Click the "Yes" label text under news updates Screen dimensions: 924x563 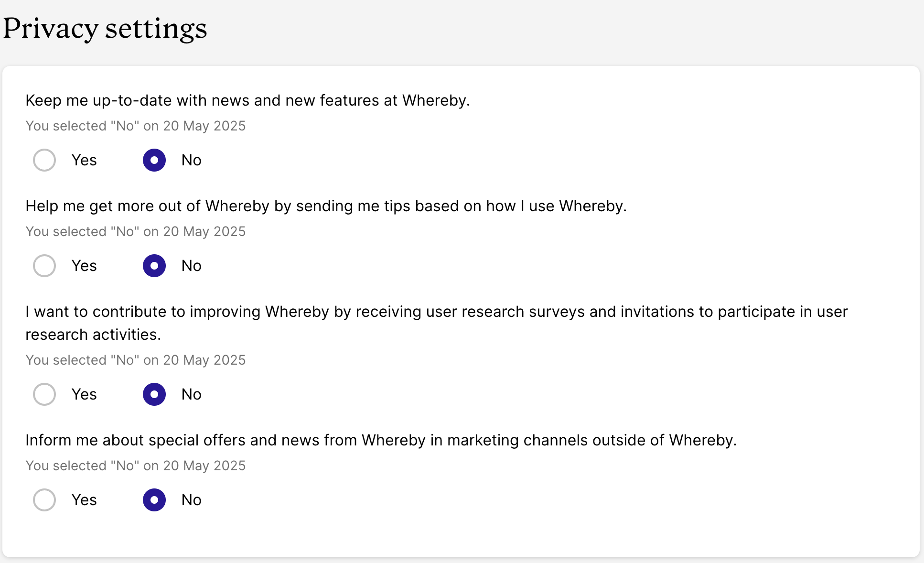point(84,160)
